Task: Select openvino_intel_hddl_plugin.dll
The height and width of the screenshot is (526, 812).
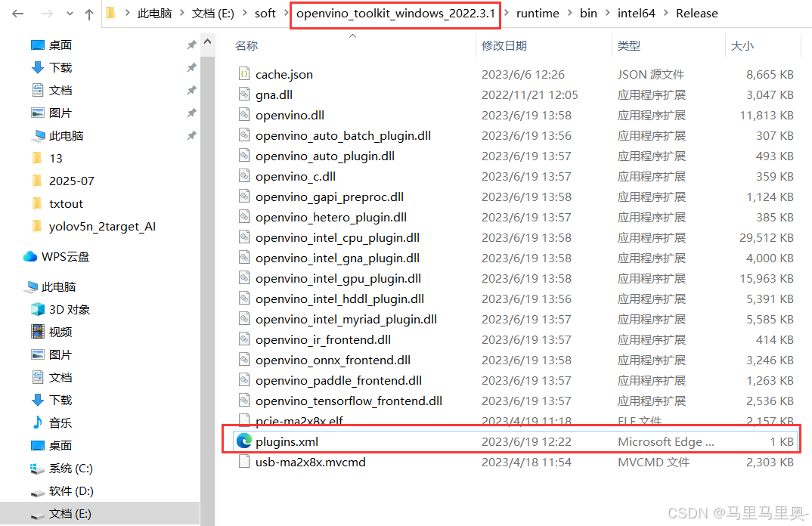Action: 339,299
